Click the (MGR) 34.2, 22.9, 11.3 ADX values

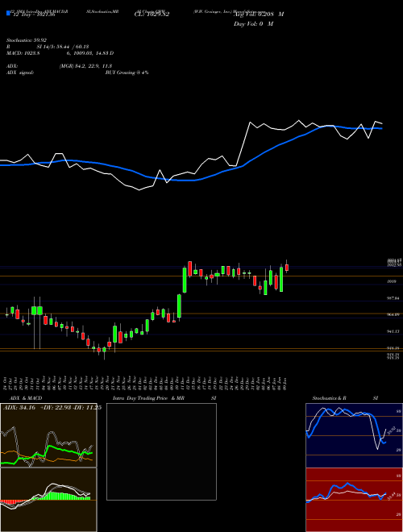pos(85,66)
